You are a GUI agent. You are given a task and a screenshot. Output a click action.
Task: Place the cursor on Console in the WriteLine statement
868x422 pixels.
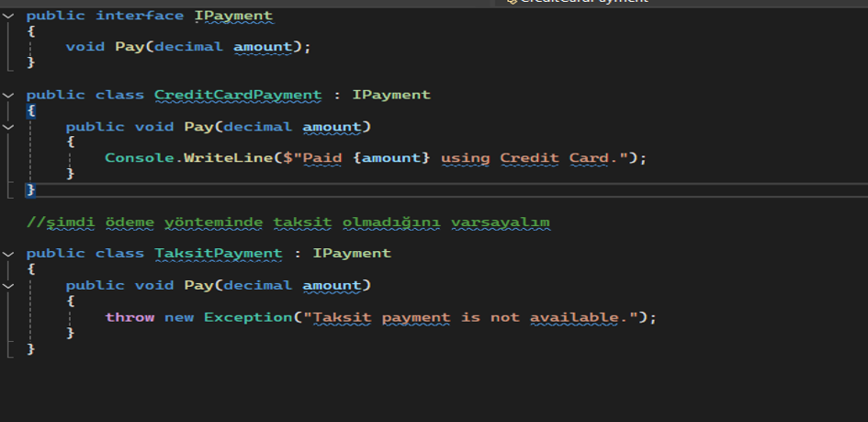(140, 158)
